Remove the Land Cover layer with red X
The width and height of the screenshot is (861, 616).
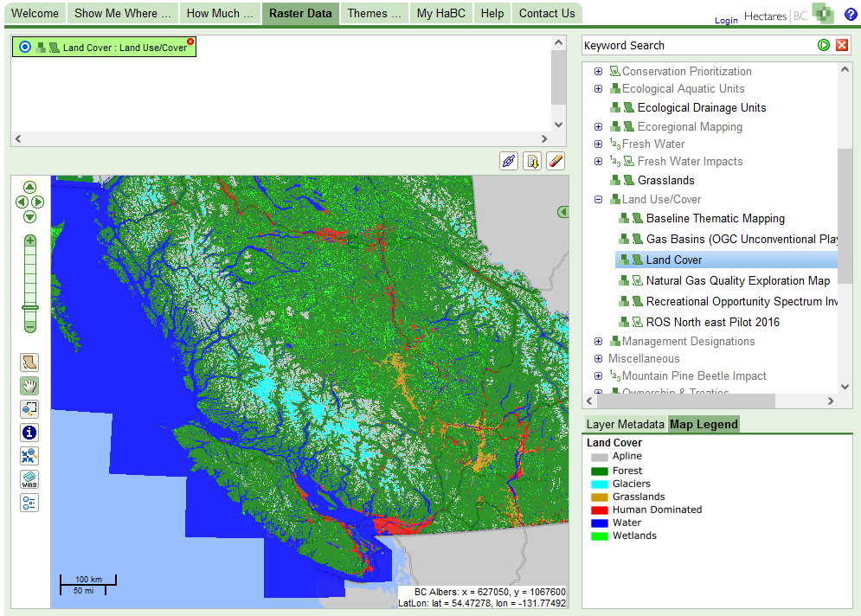(x=190, y=42)
